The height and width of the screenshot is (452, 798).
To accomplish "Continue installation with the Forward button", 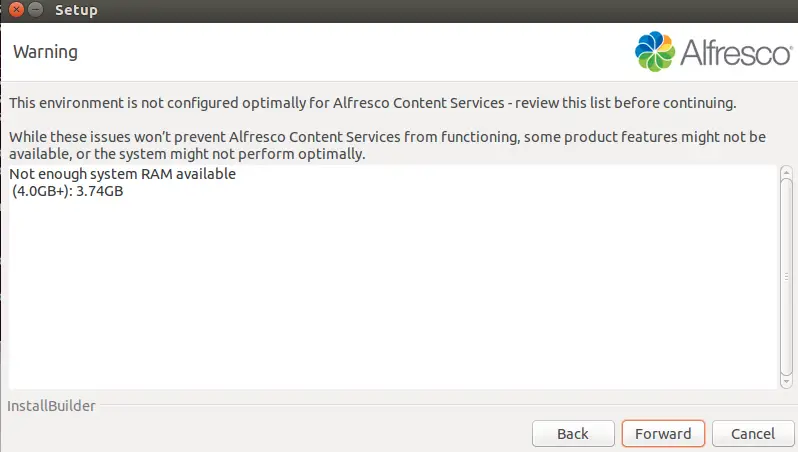I will [x=663, y=434].
